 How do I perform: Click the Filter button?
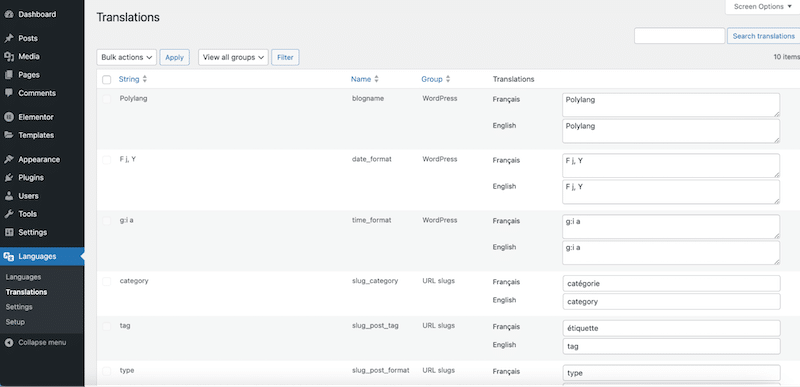(285, 58)
